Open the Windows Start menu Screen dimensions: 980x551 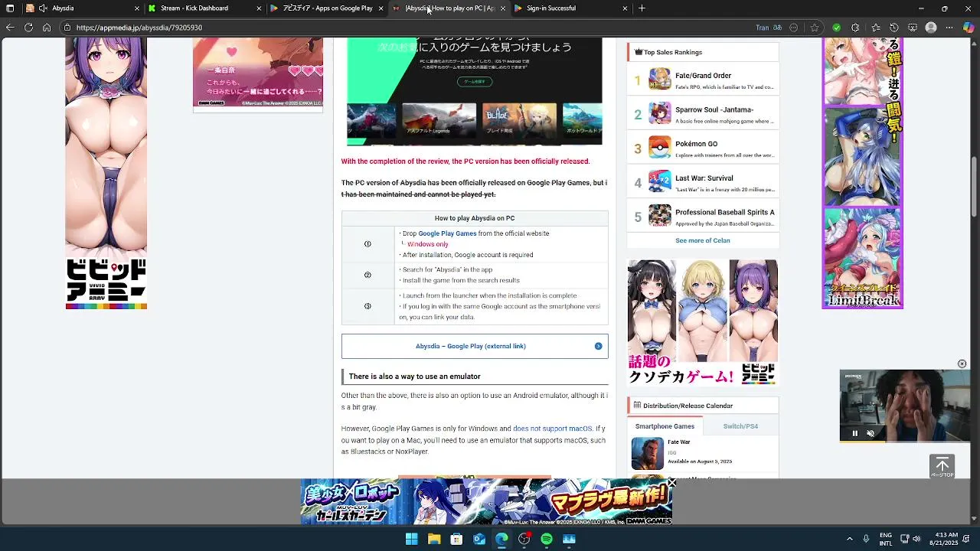[412, 539]
